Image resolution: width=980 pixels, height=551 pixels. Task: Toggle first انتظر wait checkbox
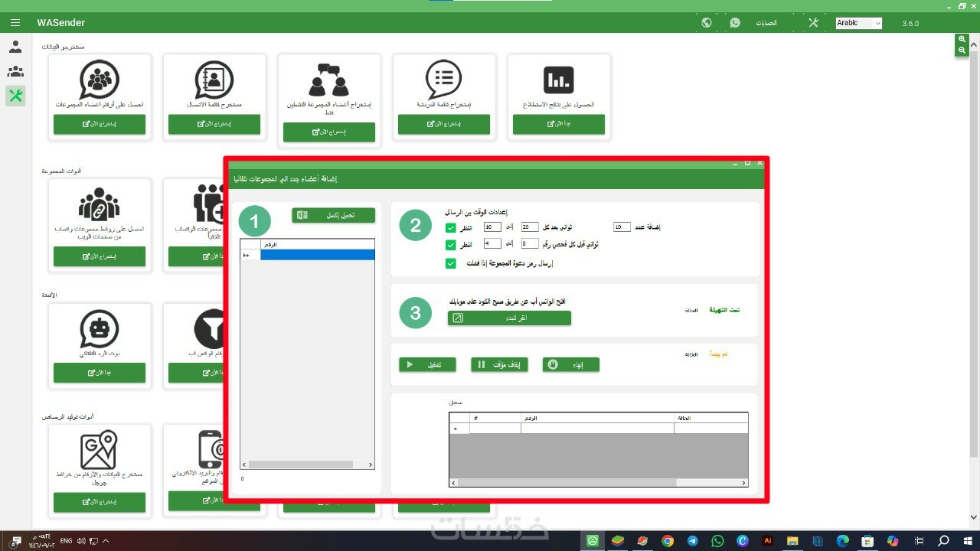pyautogui.click(x=450, y=228)
